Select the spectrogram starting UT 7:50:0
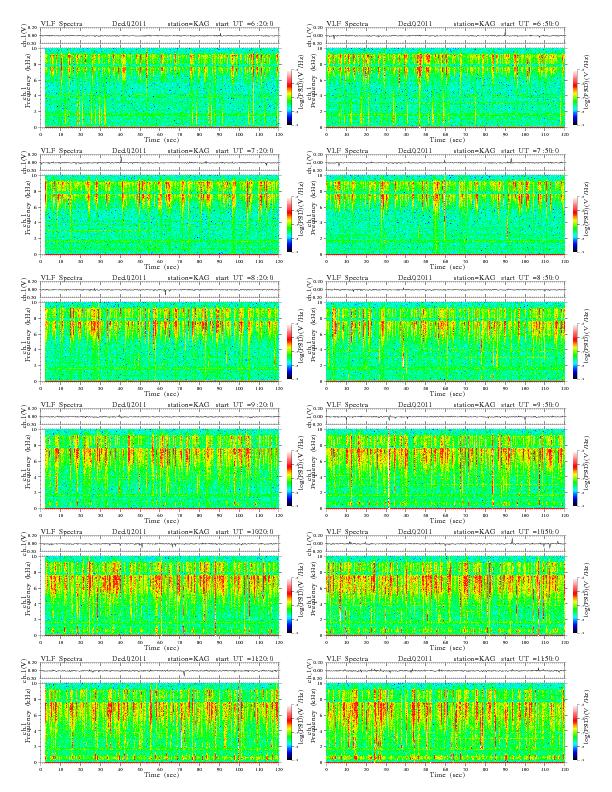612x792 pixels. pos(445,215)
